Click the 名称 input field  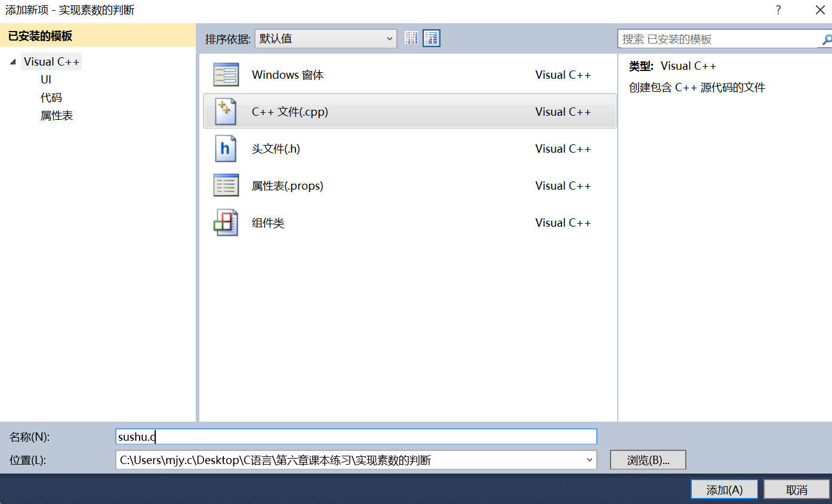[x=356, y=437]
